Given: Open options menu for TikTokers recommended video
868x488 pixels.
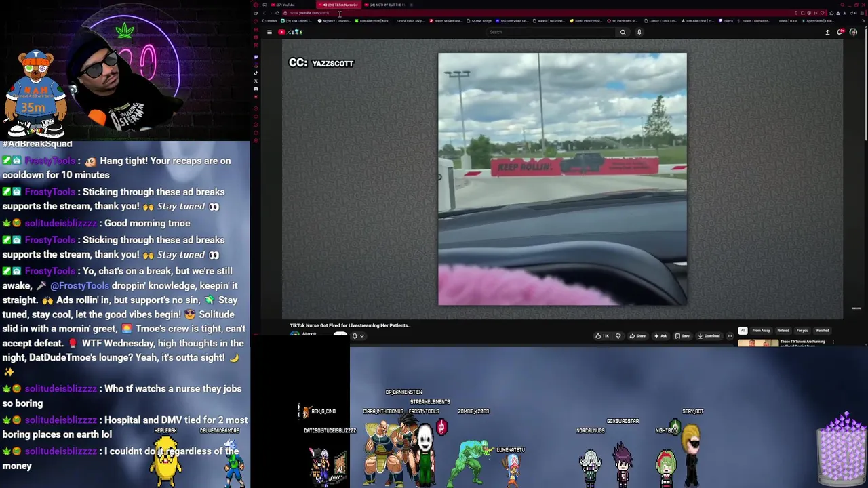Looking at the screenshot, I should point(833,342).
